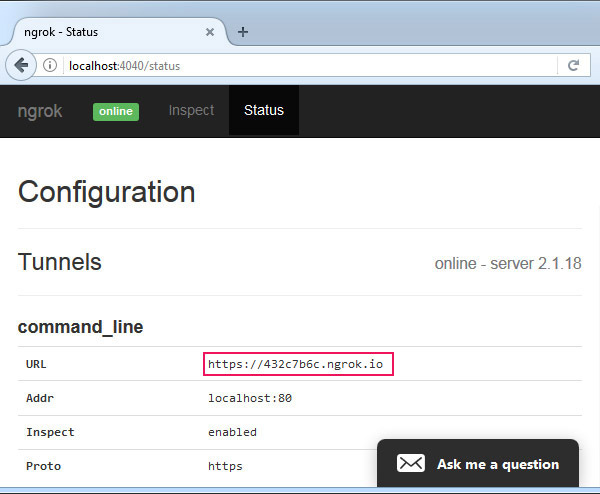The height and width of the screenshot is (494, 600).
Task: Click the browser back arrow button
Action: (21, 65)
